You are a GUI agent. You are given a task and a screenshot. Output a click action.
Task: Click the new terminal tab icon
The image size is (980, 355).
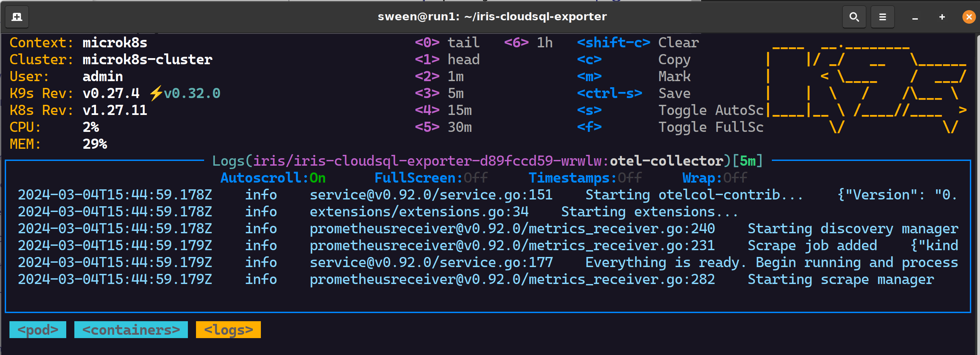pos(17,17)
